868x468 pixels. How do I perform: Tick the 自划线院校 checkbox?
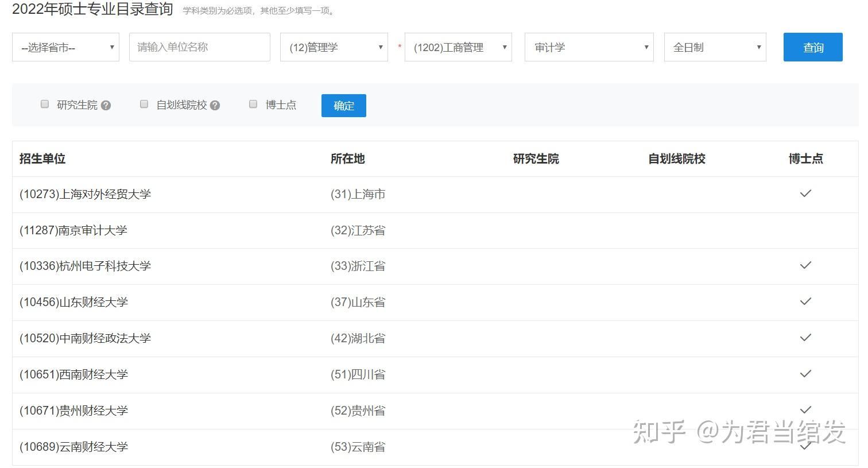[144, 104]
